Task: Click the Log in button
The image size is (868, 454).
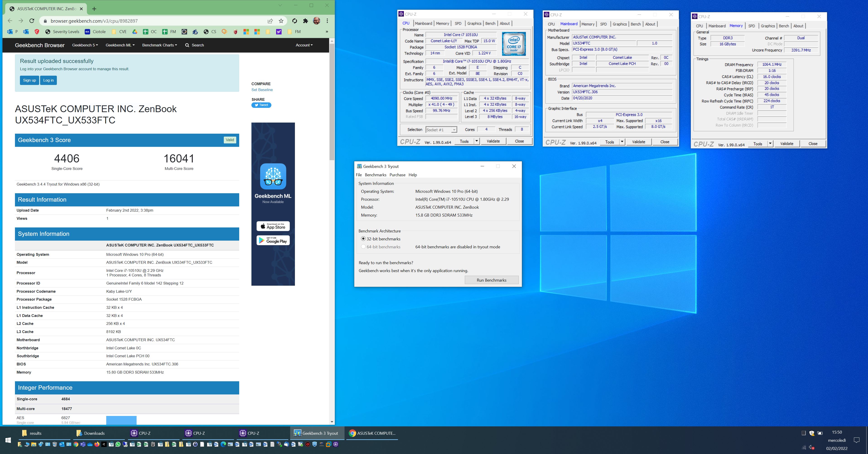Action: point(48,80)
